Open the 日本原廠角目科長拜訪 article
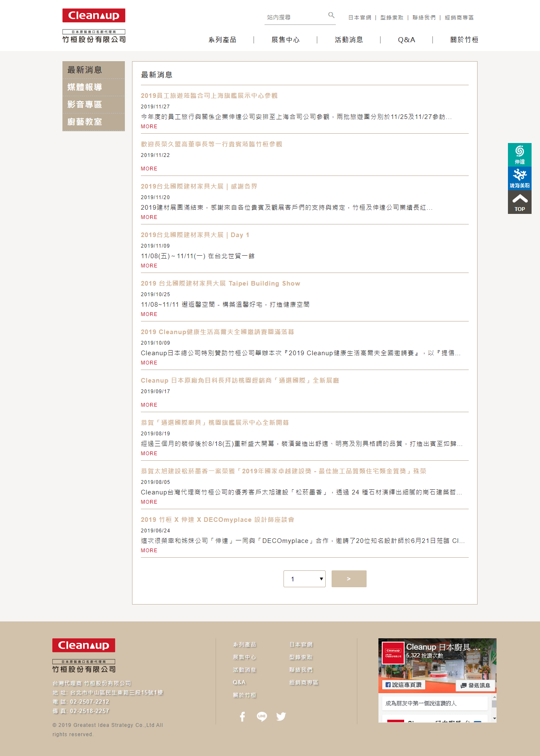Screen dimensions: 540x756 (240, 381)
